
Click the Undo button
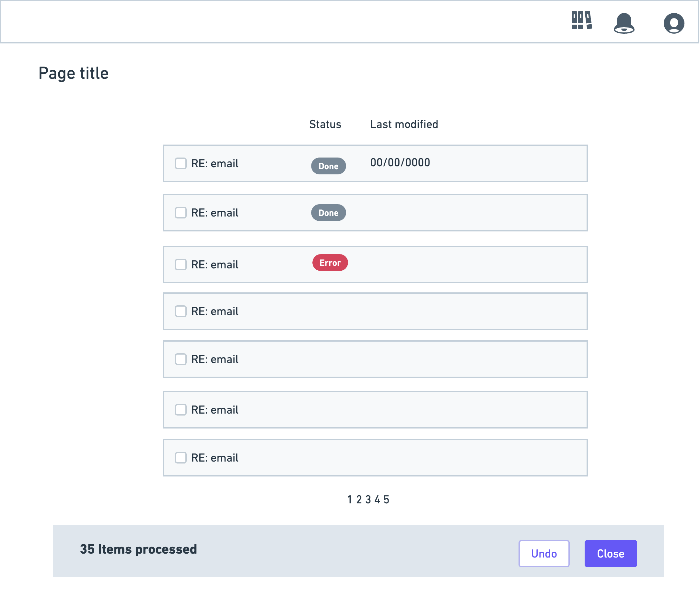(x=544, y=554)
